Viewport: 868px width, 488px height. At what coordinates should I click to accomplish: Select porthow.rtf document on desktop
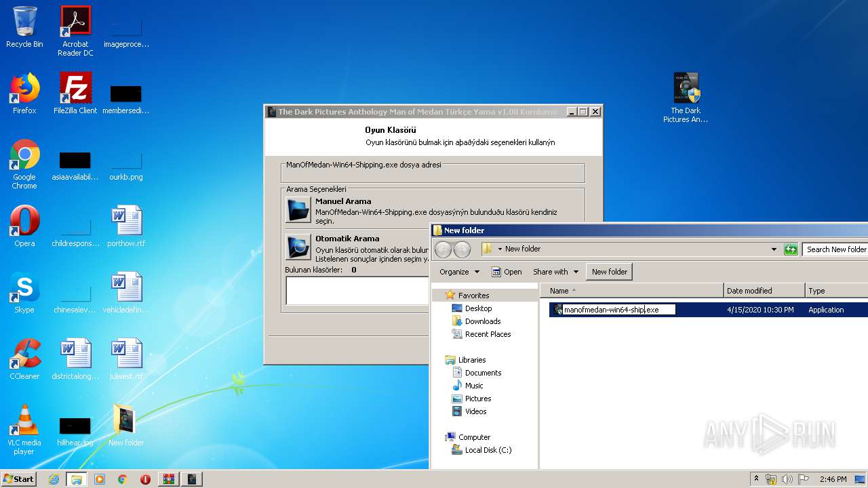(x=126, y=226)
